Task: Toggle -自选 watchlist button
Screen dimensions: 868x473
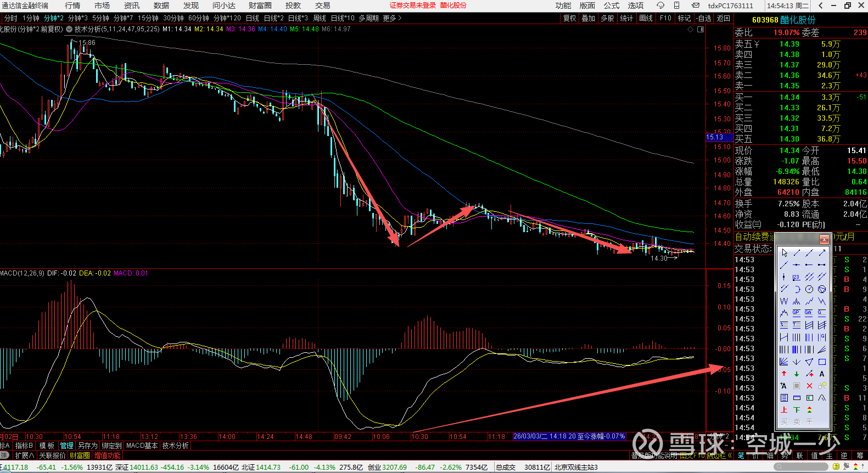Action: (x=704, y=18)
